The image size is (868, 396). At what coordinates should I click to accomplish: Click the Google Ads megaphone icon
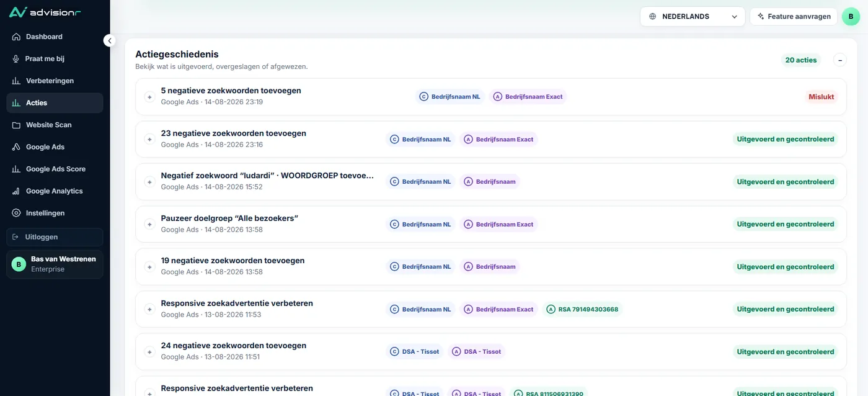point(16,147)
